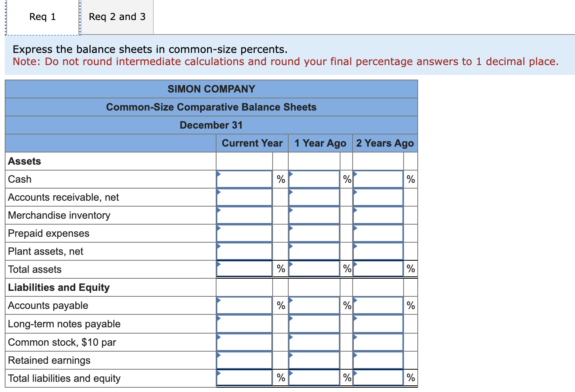The image size is (575, 392).
Task: Select the Accounts receivable field for 1 Year Ago
Action: 314,197
